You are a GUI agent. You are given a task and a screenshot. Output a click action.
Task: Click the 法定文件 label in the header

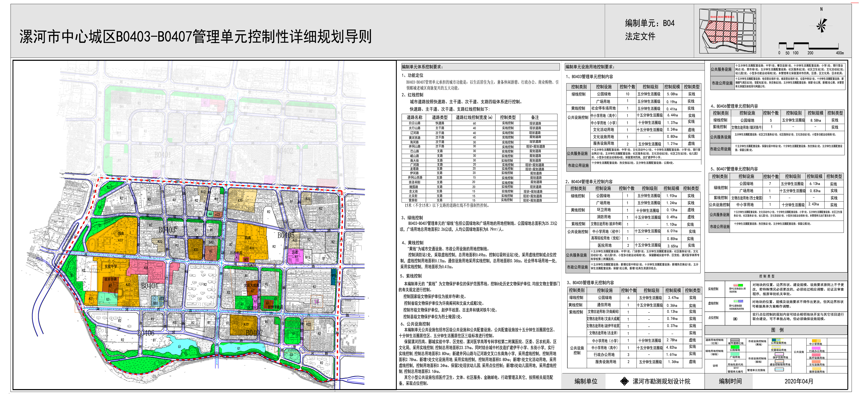(640, 36)
